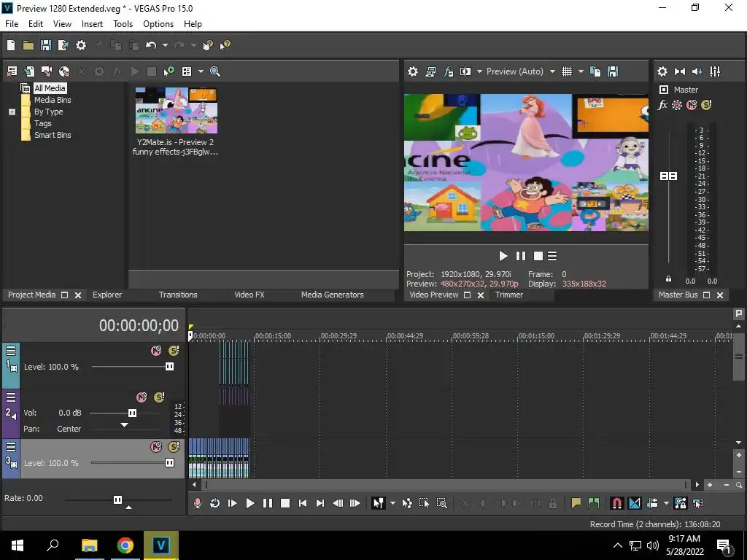This screenshot has width=747, height=560.
Task: Toggle Solo on the Master bus
Action: (x=706, y=105)
